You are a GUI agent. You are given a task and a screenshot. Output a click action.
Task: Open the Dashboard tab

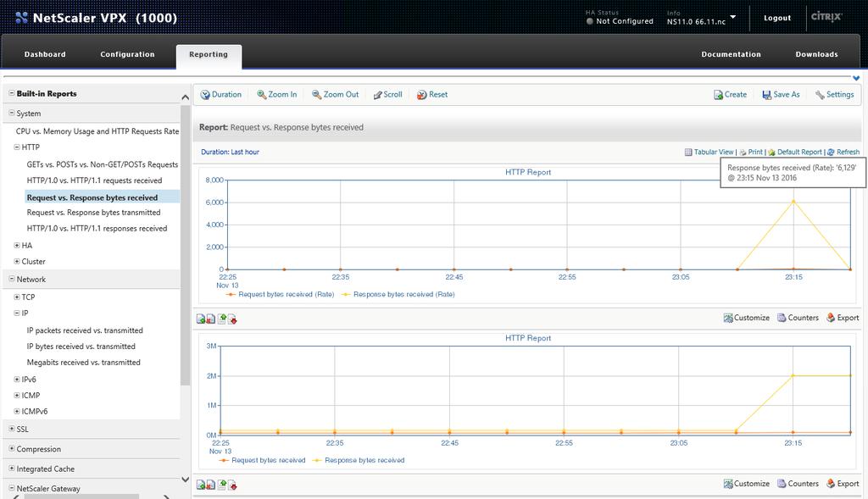click(45, 54)
